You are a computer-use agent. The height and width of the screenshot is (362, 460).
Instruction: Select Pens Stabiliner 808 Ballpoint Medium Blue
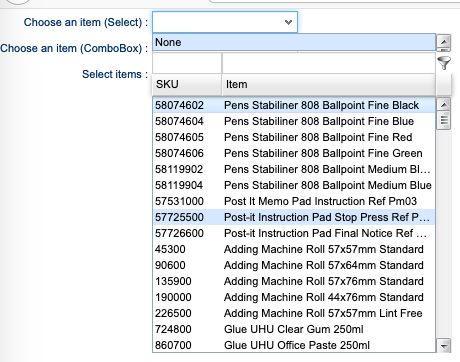(x=294, y=185)
